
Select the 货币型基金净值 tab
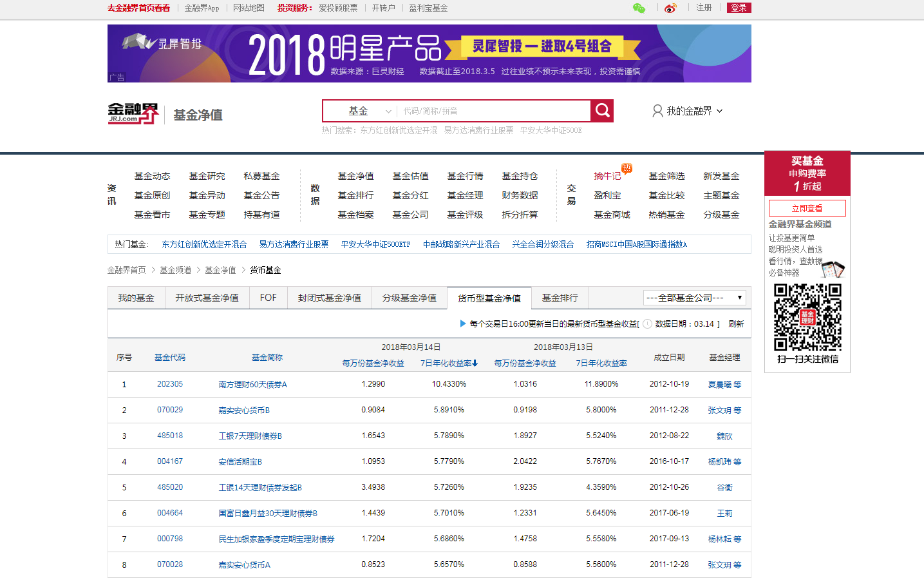(x=489, y=298)
